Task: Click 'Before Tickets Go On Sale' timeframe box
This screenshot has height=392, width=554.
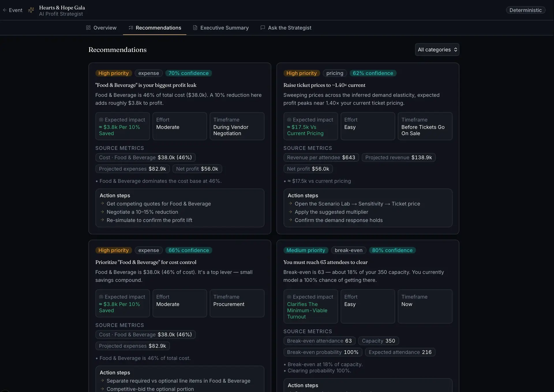Action: pos(425,126)
